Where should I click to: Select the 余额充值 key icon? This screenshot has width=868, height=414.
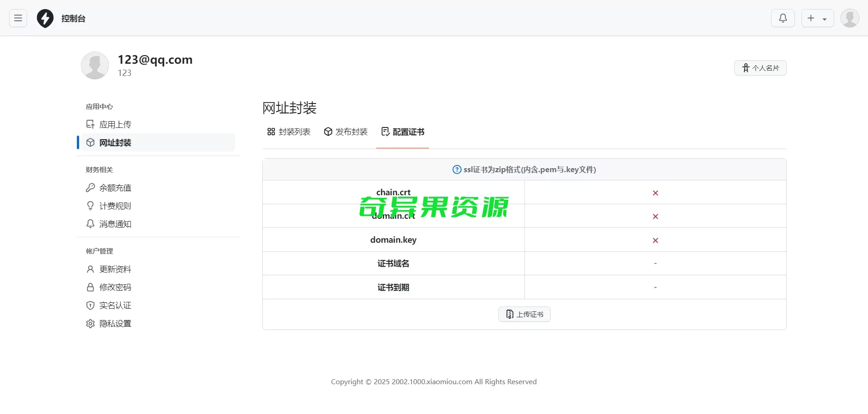pyautogui.click(x=90, y=187)
